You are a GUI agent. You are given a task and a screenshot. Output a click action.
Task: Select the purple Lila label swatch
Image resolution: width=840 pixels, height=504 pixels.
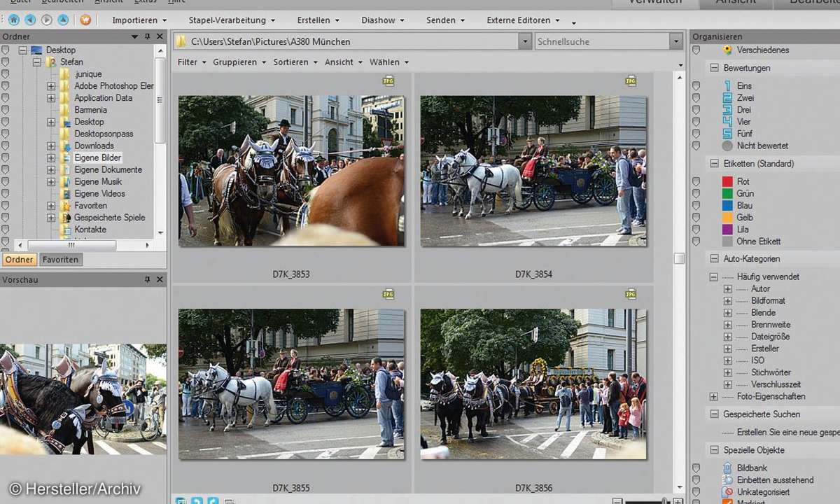727,230
